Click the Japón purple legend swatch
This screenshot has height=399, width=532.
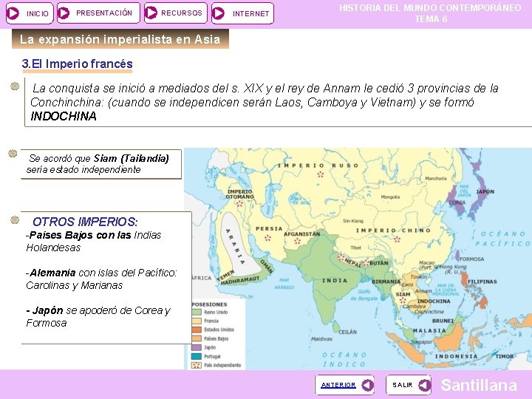click(x=197, y=347)
